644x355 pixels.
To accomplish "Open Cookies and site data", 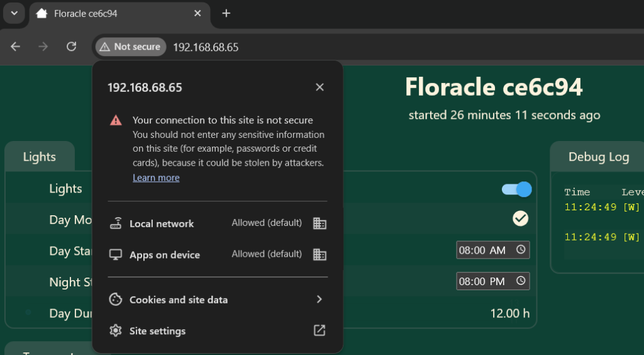I will pyautogui.click(x=218, y=300).
